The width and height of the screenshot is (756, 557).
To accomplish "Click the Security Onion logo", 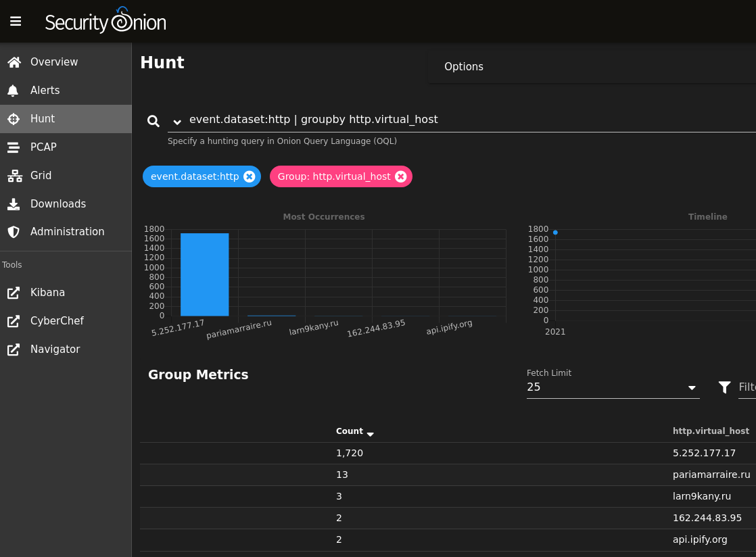I will point(105,21).
